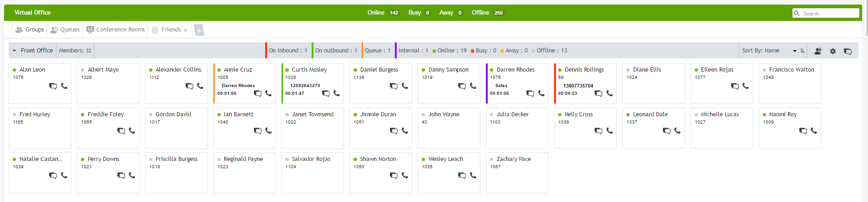Click phone icon on Danny Sampson's card
The width and height of the screenshot is (868, 202).
click(473, 86)
